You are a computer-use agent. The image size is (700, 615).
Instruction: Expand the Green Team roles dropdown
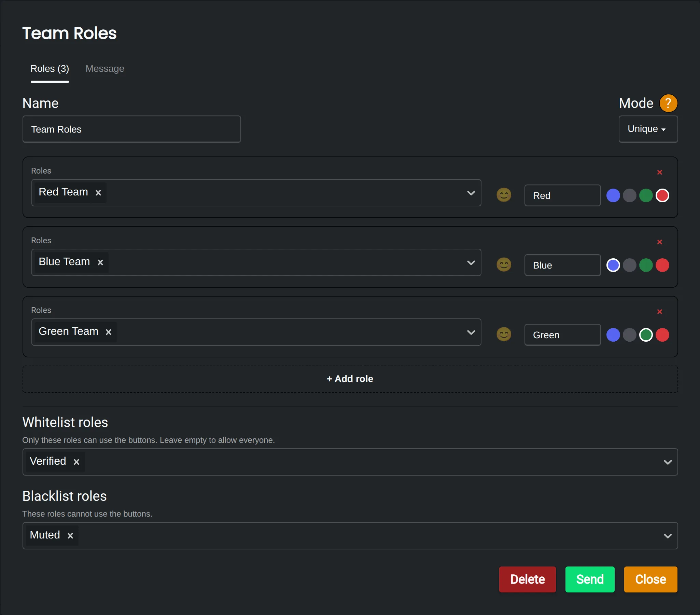[x=471, y=332]
